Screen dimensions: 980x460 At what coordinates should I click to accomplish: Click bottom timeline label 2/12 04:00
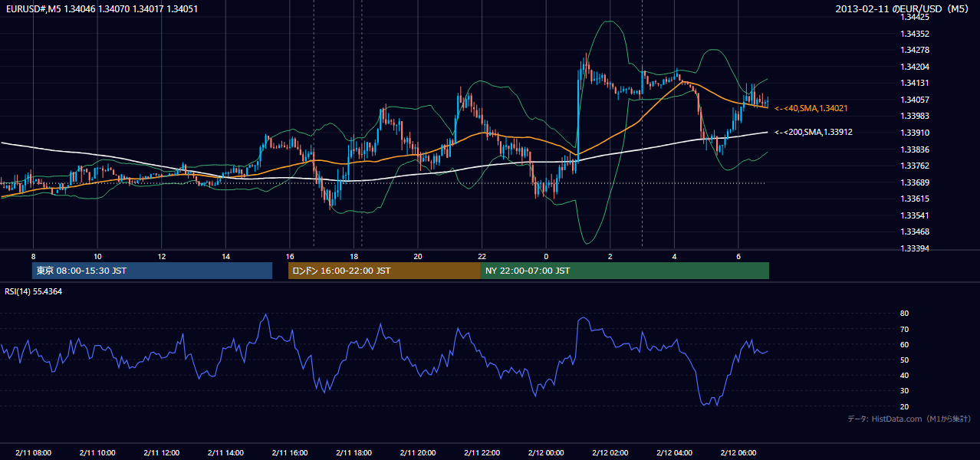pos(674,452)
